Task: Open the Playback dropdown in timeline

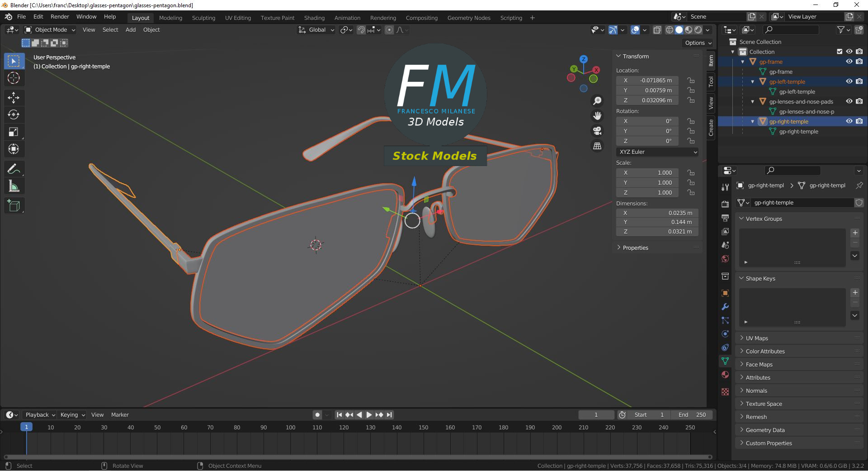Action: [x=40, y=415]
